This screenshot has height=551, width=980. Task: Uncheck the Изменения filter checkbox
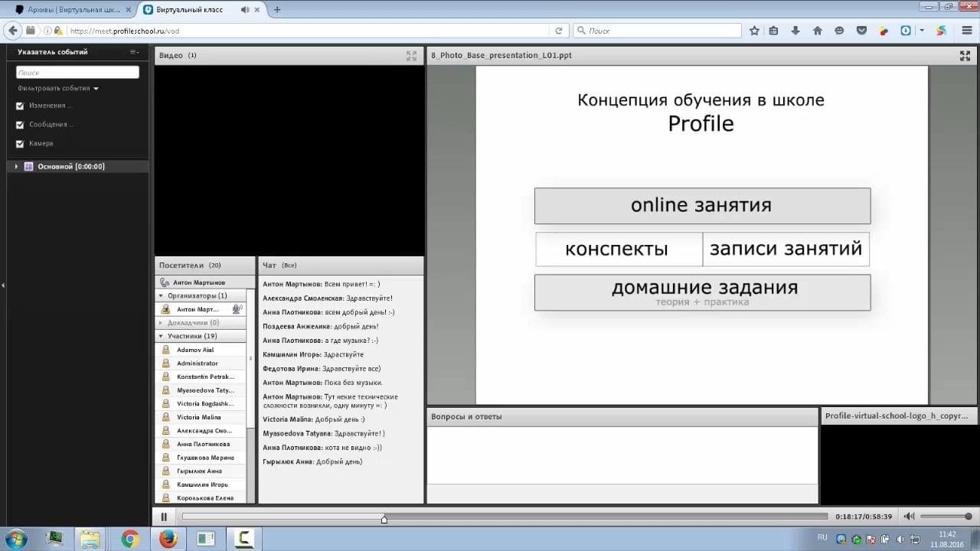click(20, 106)
